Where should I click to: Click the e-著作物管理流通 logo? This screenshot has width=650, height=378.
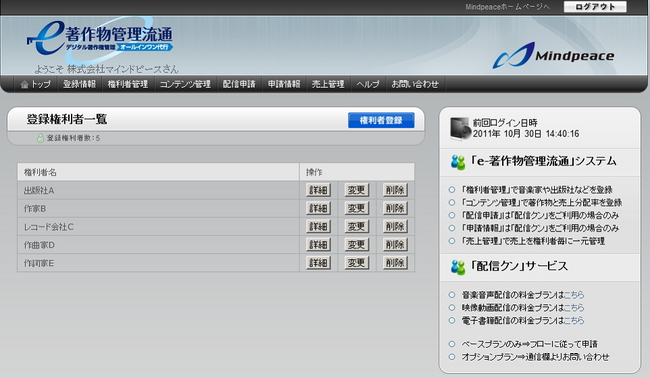pyautogui.click(x=100, y=38)
